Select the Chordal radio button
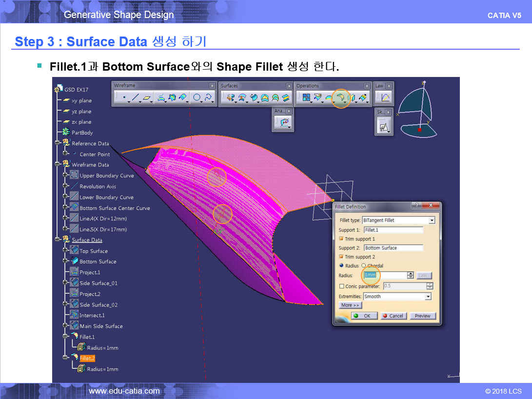532x399 pixels. tap(364, 266)
